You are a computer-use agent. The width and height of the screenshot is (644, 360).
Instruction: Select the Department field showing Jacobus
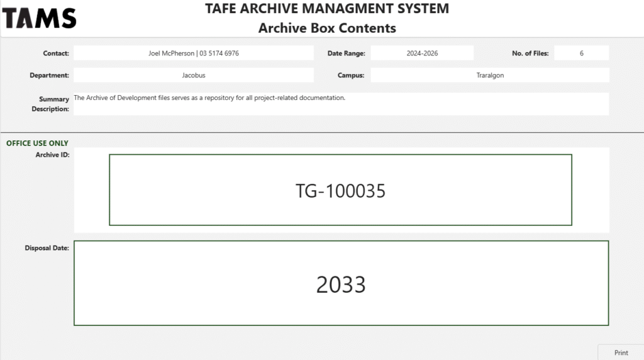(x=194, y=75)
